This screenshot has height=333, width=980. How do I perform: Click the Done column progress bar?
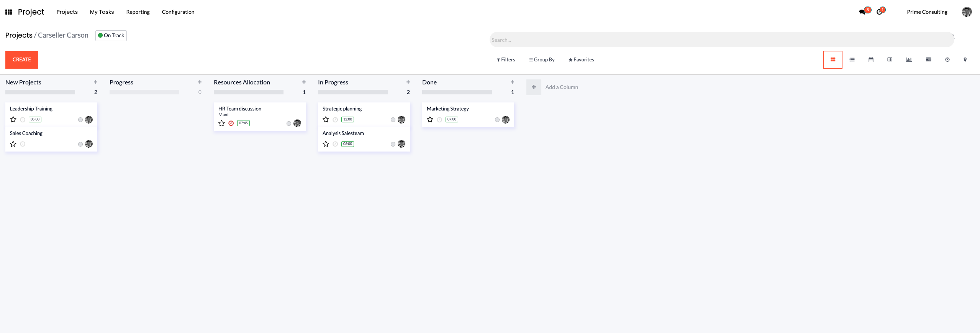457,92
